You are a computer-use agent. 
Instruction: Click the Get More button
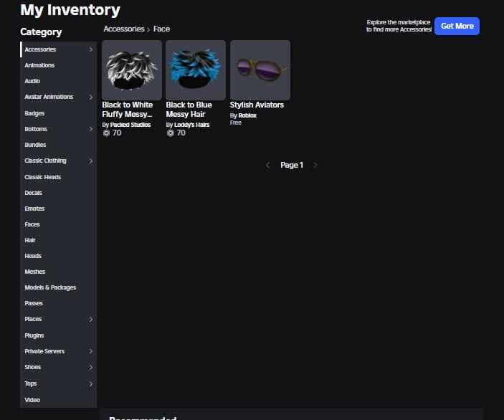click(457, 26)
